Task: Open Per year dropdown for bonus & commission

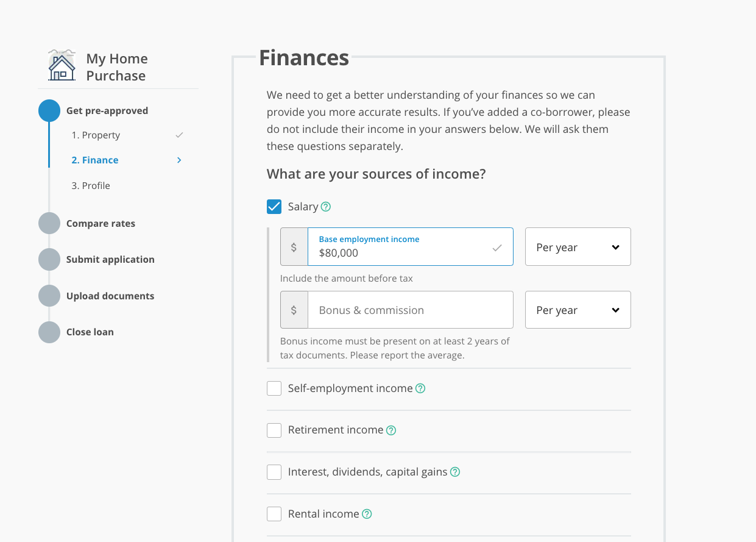Action: (x=578, y=310)
